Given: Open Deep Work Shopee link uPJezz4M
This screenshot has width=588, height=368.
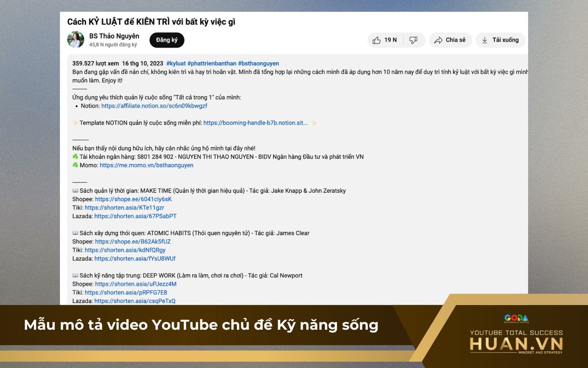Looking at the screenshot, I should pos(136,284).
